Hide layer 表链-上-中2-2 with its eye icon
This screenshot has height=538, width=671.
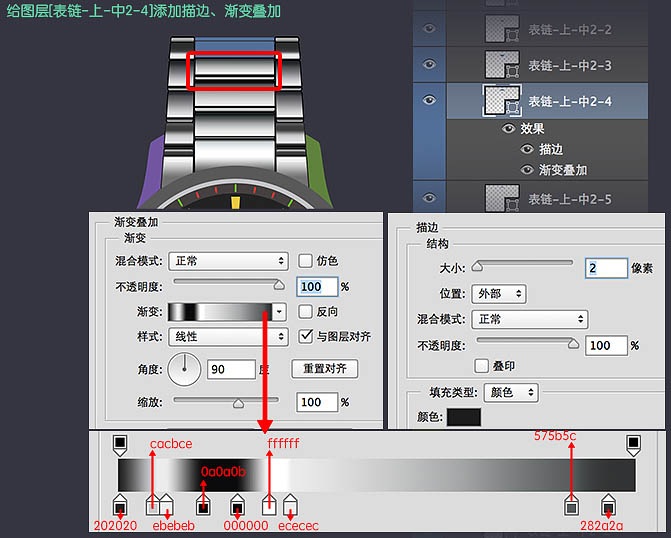tap(429, 29)
